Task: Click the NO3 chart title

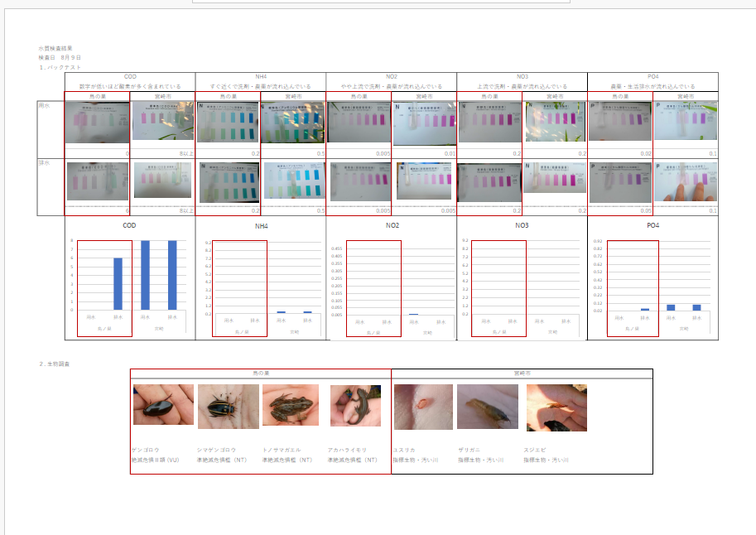Action: click(522, 224)
